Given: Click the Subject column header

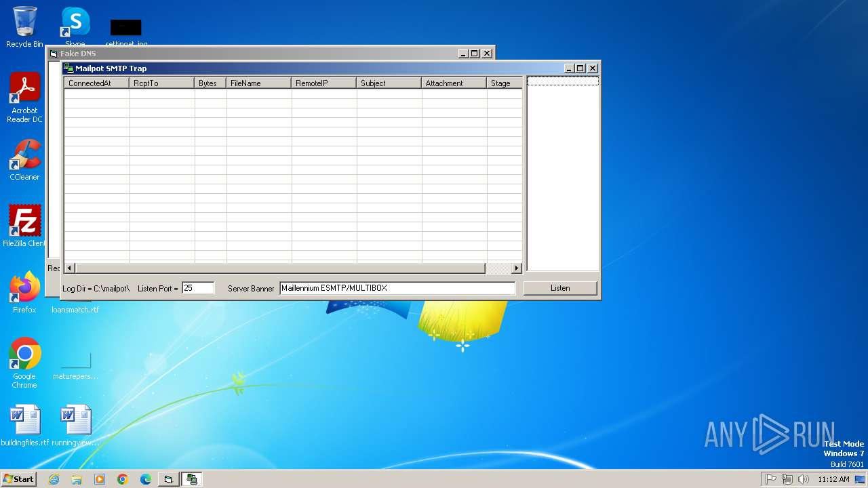Looking at the screenshot, I should point(389,83).
